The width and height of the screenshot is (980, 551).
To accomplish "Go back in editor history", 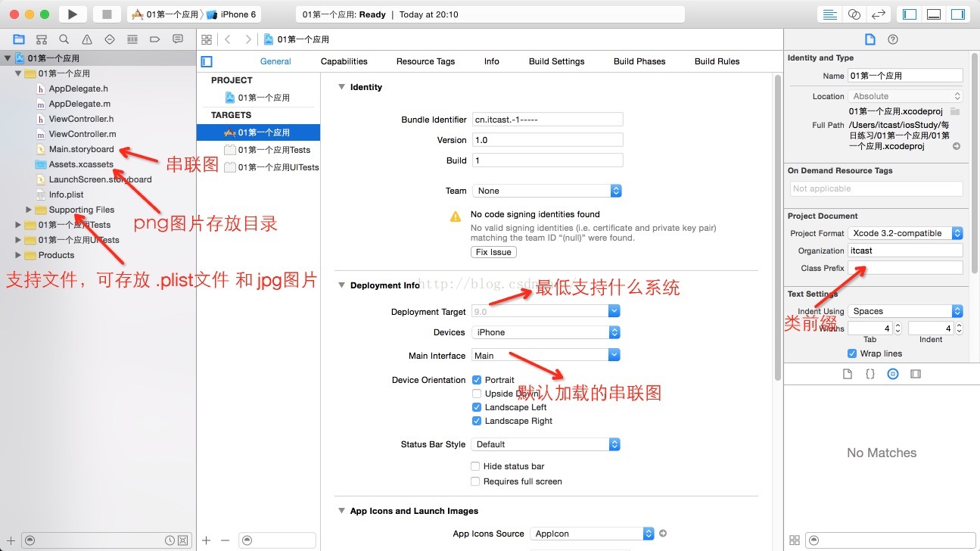I will pyautogui.click(x=228, y=39).
